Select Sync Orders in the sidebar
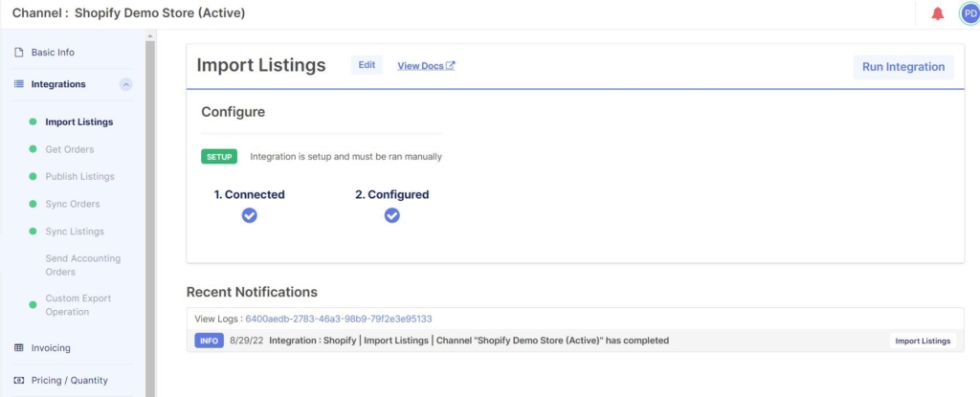The width and height of the screenshot is (980, 397). 72,204
